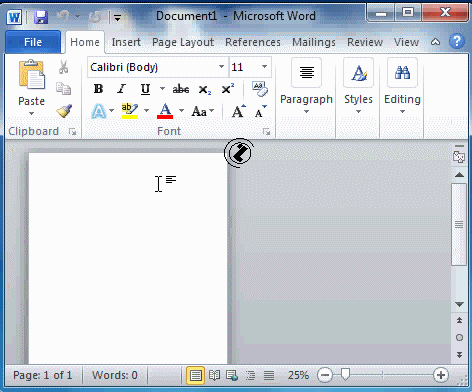
Task: Open the Insert ribbon tab
Action: 126,42
